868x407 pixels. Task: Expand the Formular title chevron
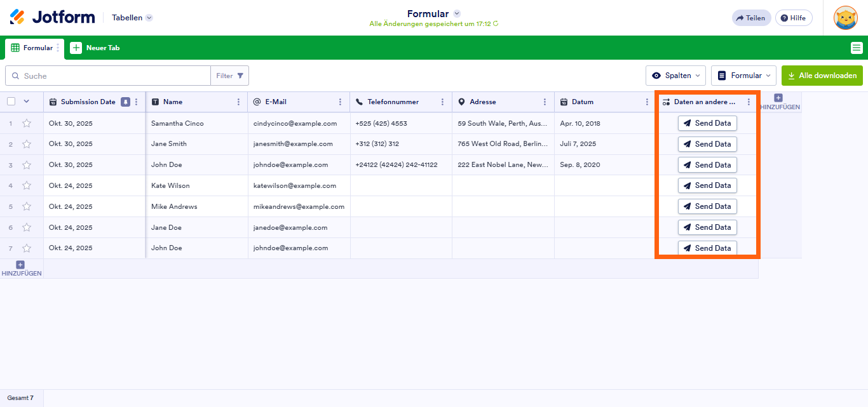[x=457, y=13]
